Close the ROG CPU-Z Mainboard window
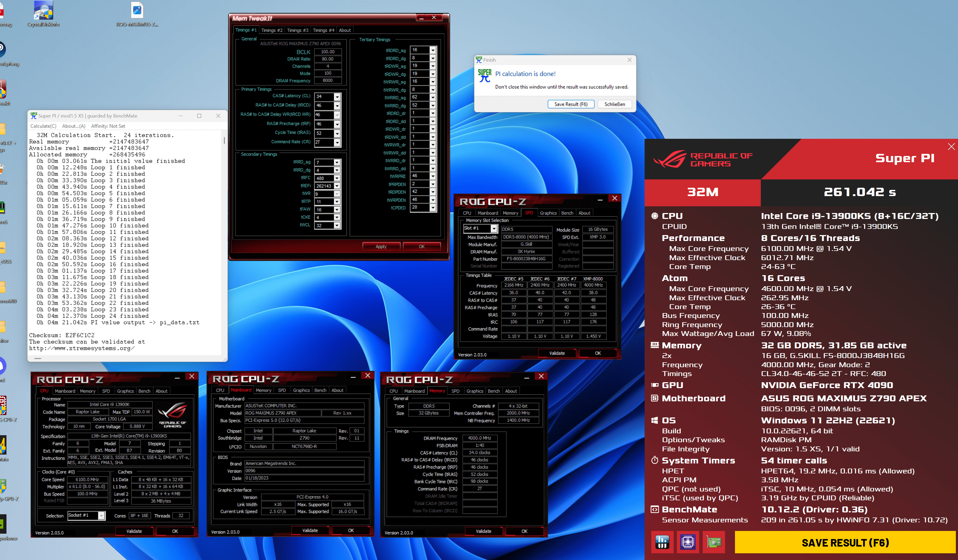Image resolution: width=958 pixels, height=560 pixels. 367,375
